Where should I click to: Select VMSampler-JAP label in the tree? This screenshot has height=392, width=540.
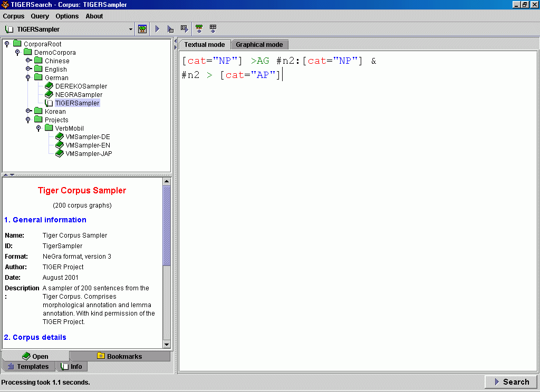pyautogui.click(x=89, y=153)
